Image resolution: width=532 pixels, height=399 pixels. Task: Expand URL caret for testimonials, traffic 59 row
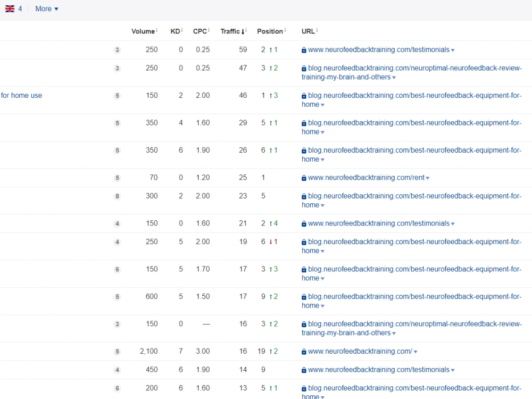(x=453, y=50)
